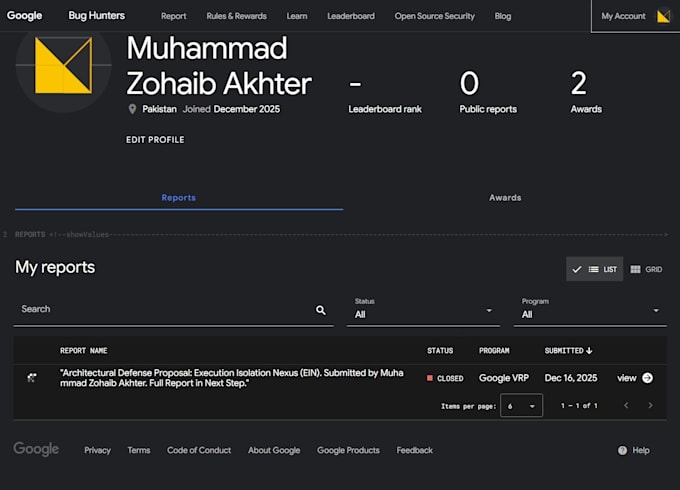This screenshot has width=680, height=490.
Task: Click the Help question mark icon
Action: (622, 451)
